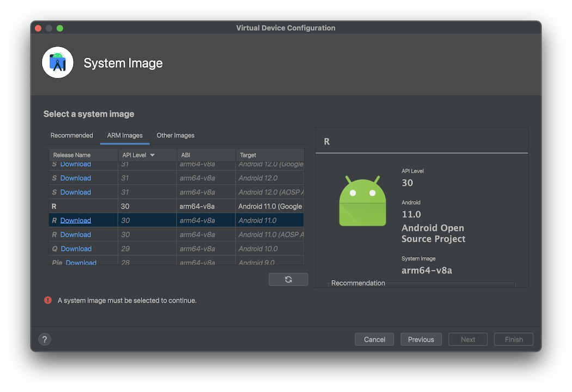The height and width of the screenshot is (392, 572).
Task: Click the 'Recommendation' section label
Action: pyautogui.click(x=358, y=283)
